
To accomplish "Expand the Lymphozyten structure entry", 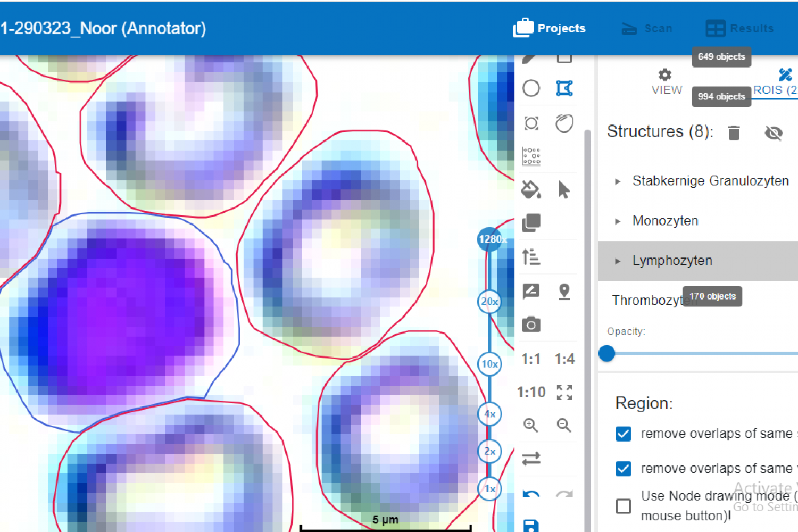I will tap(618, 261).
